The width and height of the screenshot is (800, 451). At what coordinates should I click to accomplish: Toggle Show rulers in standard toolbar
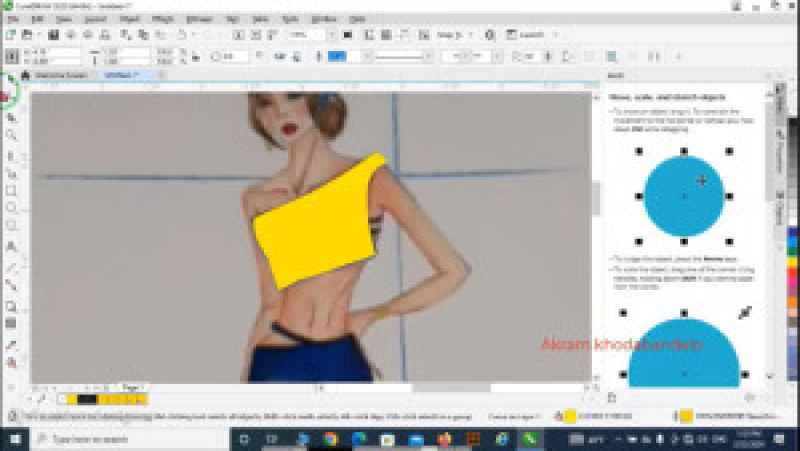369,35
